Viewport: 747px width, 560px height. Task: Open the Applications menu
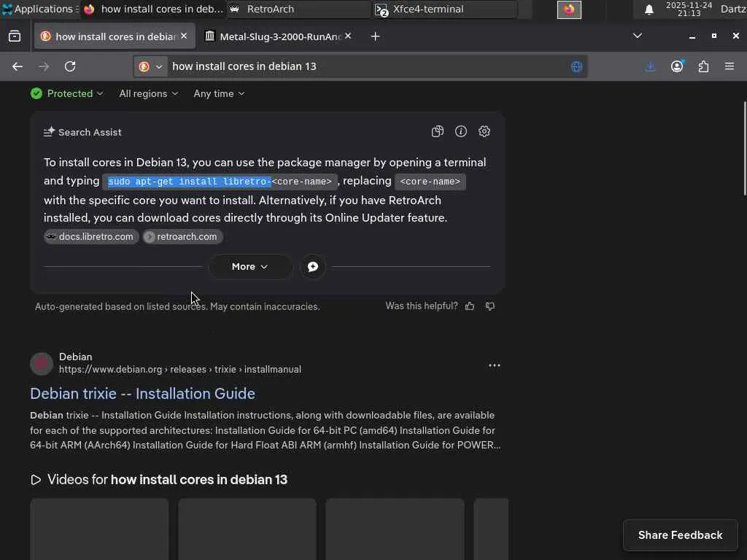[39, 9]
